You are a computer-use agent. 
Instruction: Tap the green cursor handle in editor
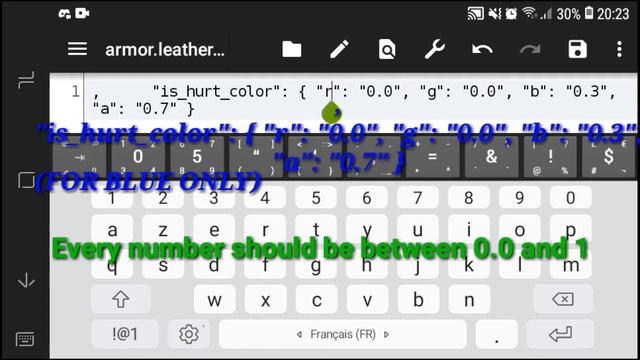(331, 112)
